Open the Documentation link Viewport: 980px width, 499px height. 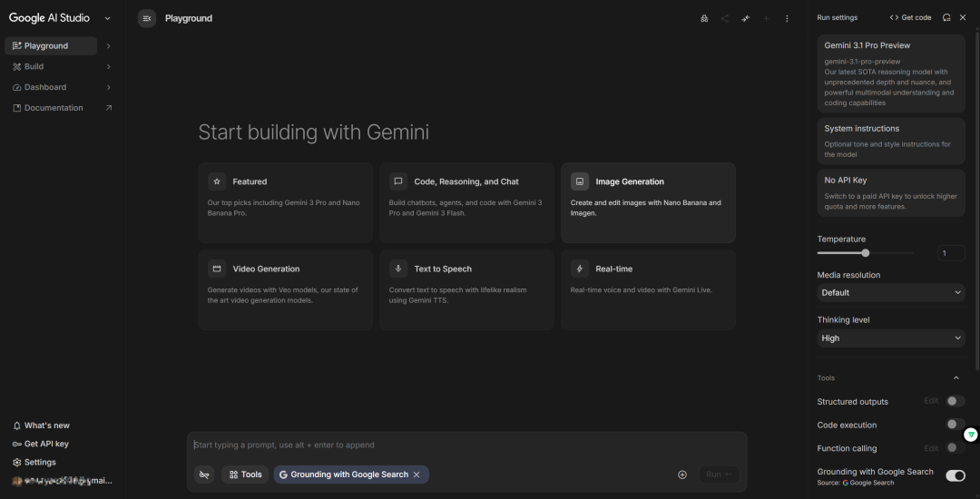[54, 108]
